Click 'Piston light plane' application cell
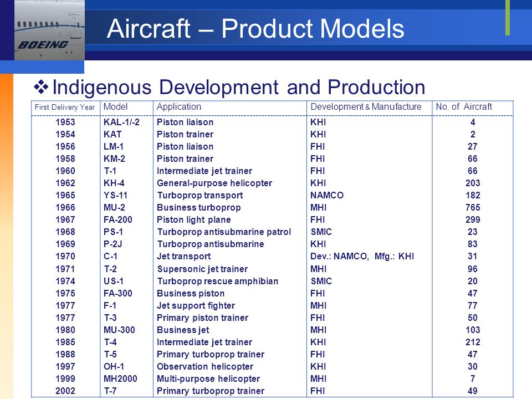The width and height of the screenshot is (532, 399). 193,220
